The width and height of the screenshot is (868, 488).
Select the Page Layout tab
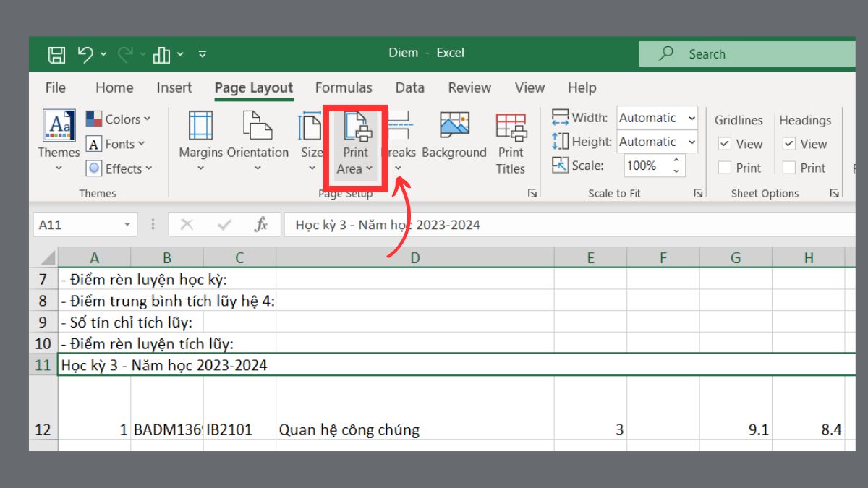tap(254, 87)
